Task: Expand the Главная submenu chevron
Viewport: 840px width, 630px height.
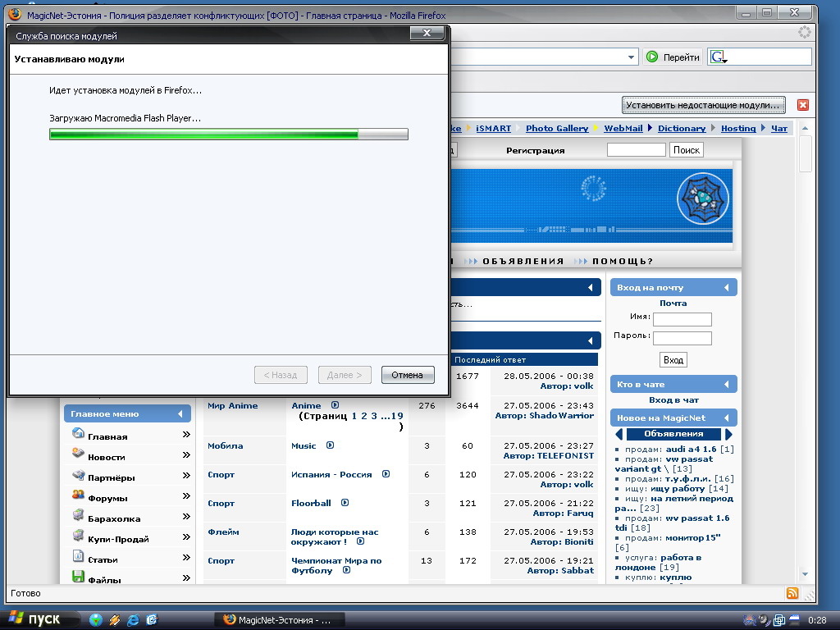Action: pyautogui.click(x=186, y=435)
